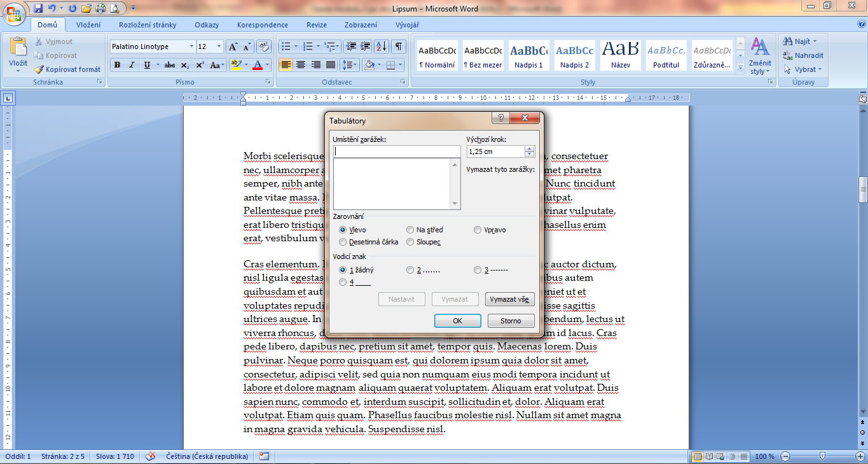The width and height of the screenshot is (868, 464).
Task: Apply the Nadpis 1 style
Action: [x=528, y=55]
